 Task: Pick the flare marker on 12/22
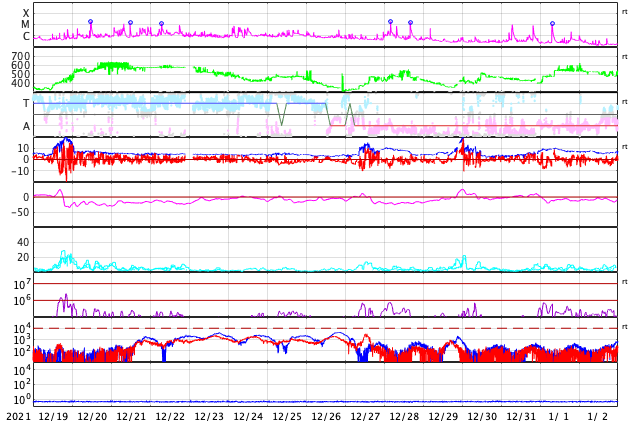click(x=161, y=23)
